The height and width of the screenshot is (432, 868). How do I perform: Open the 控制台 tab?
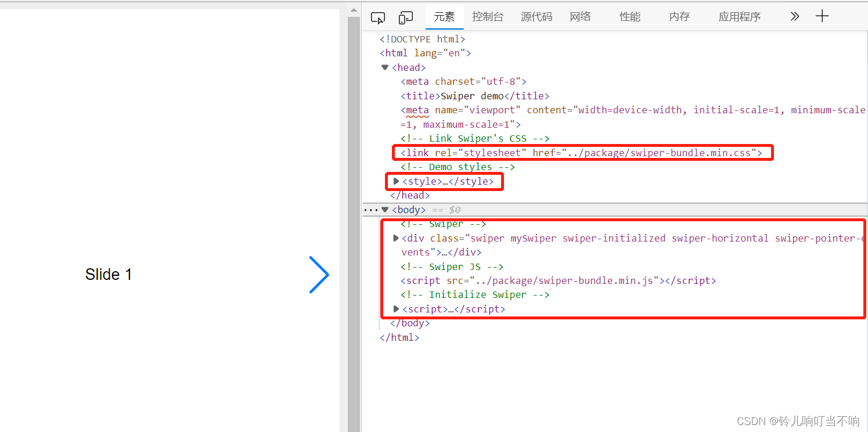point(488,17)
